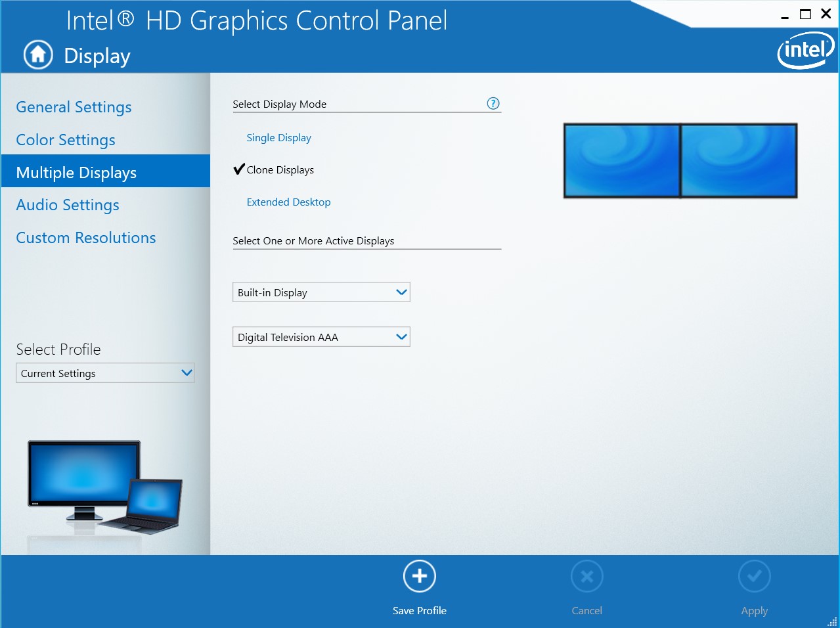This screenshot has width=840, height=628.
Task: Open the Audio Settings section
Action: click(68, 205)
